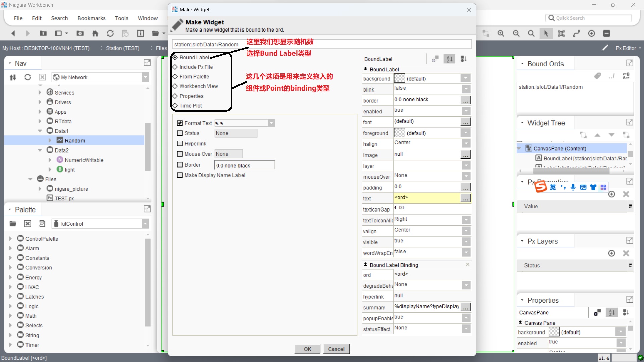
Task: Click the open palette folder icon
Action: tap(13, 224)
